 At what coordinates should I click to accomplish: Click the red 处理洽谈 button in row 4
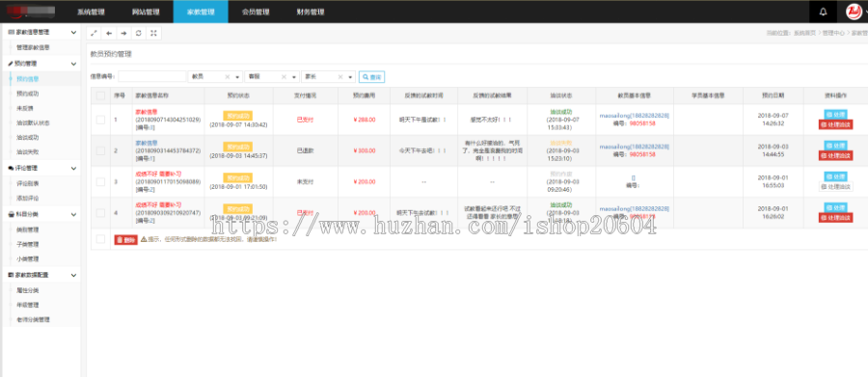pyautogui.click(x=836, y=218)
